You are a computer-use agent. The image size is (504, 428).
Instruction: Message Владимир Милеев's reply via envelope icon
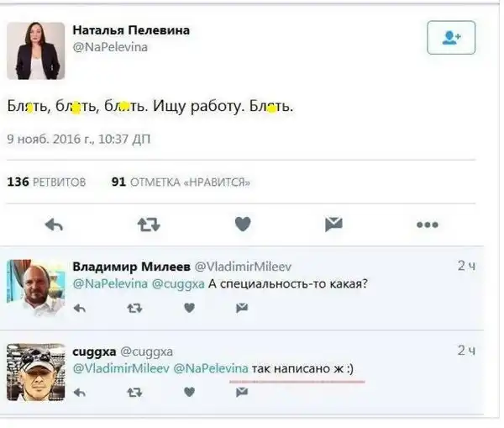242,308
